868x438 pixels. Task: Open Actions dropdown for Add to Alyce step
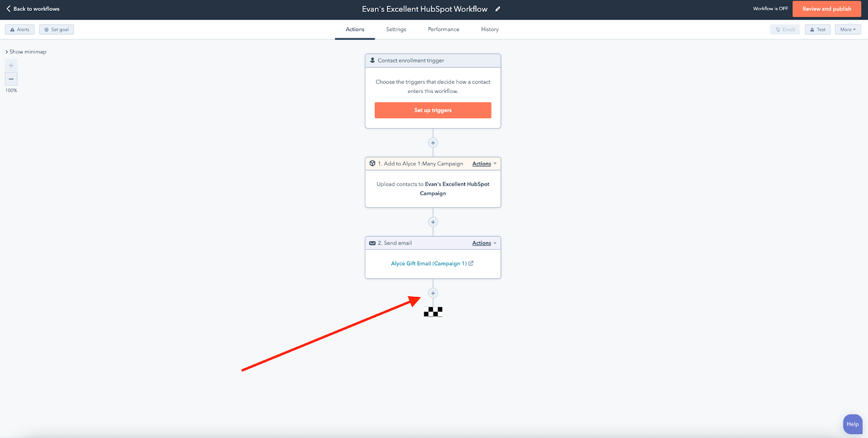484,163
